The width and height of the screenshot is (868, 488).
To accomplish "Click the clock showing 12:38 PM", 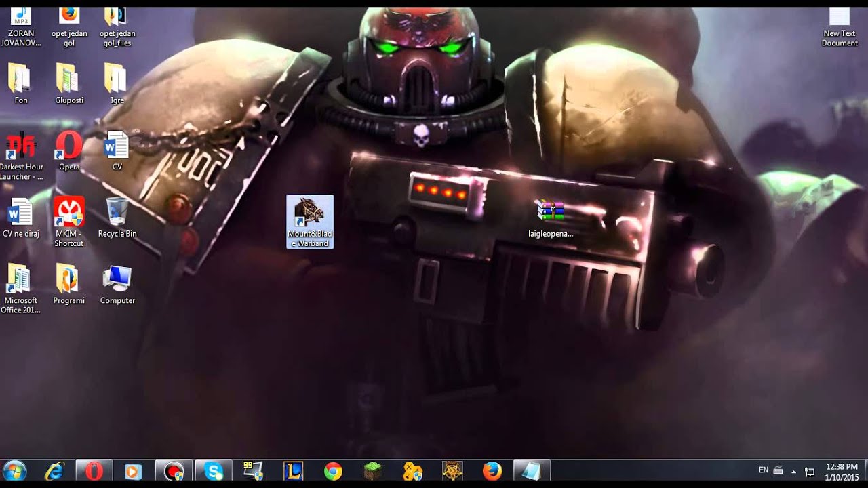I will (842, 472).
